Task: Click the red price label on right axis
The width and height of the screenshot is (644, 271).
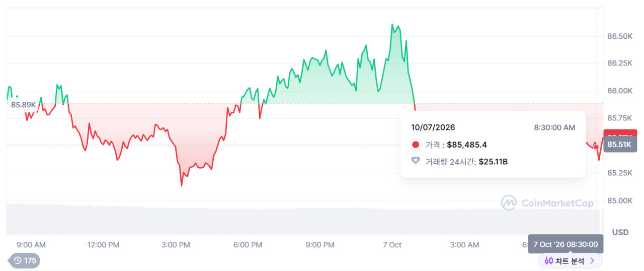Action: click(618, 134)
